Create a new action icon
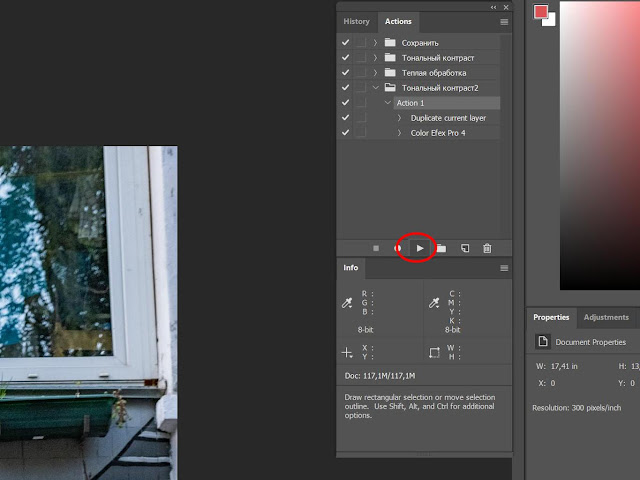Screen dimensions: 640x480 (x=465, y=248)
